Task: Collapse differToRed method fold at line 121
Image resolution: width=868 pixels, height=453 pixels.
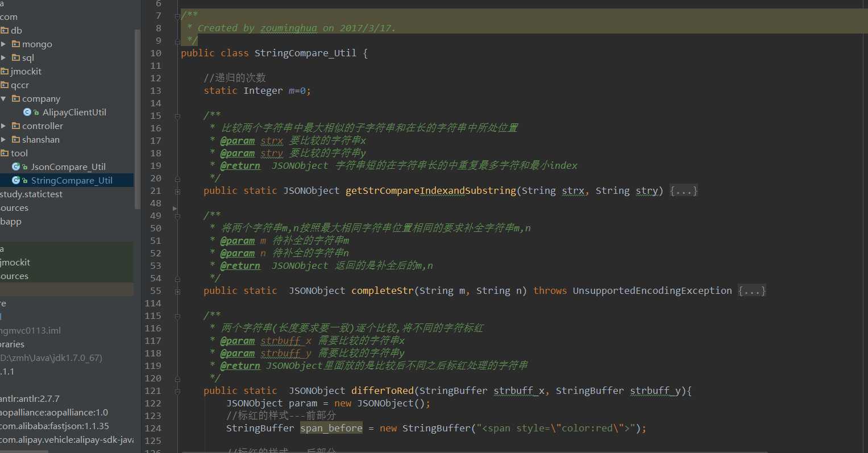Action: pos(177,392)
